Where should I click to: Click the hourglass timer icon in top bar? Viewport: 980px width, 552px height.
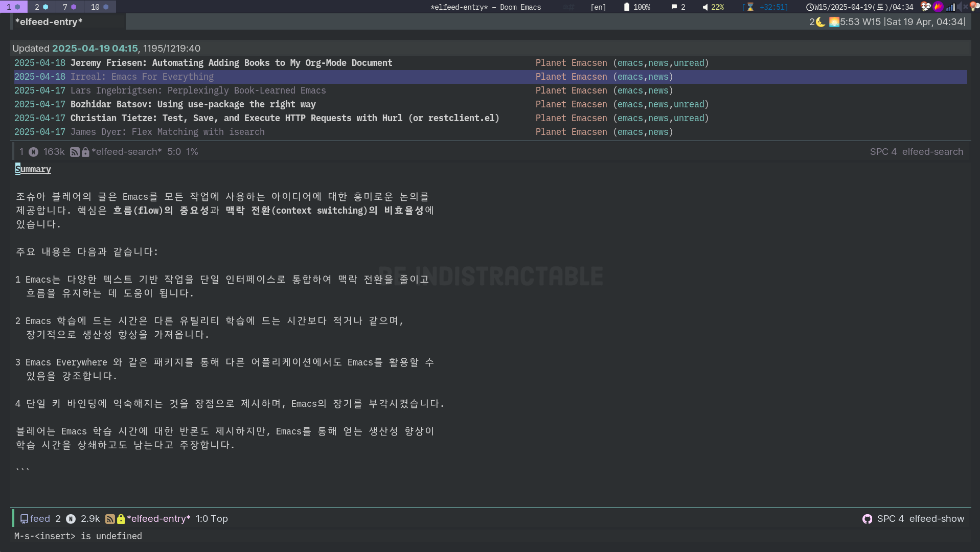[x=750, y=7]
